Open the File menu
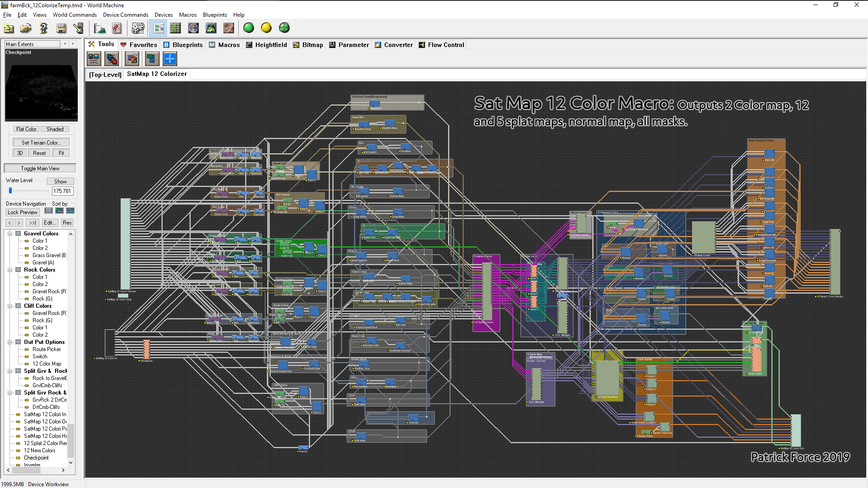868x488 pixels. (7, 15)
